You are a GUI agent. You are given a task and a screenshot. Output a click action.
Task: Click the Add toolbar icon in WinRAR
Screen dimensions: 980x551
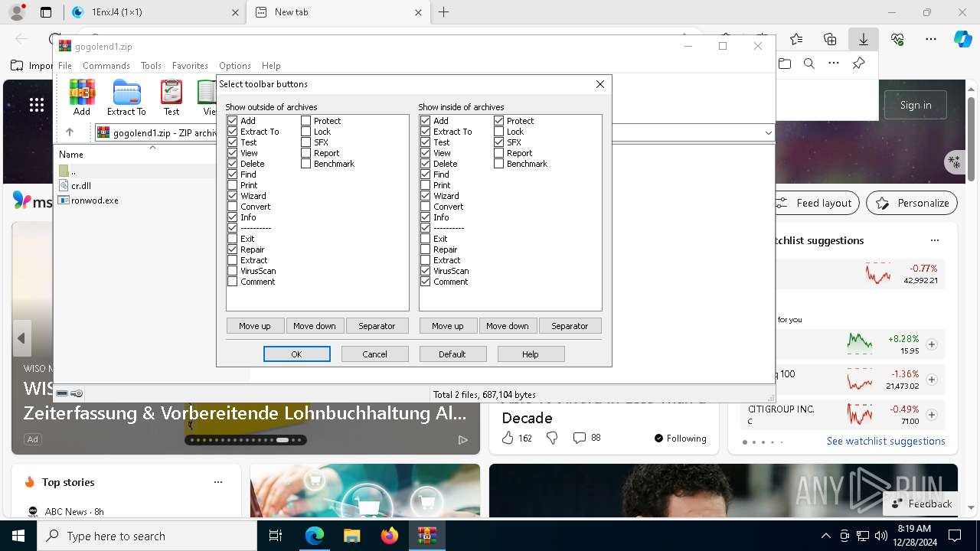[82, 98]
